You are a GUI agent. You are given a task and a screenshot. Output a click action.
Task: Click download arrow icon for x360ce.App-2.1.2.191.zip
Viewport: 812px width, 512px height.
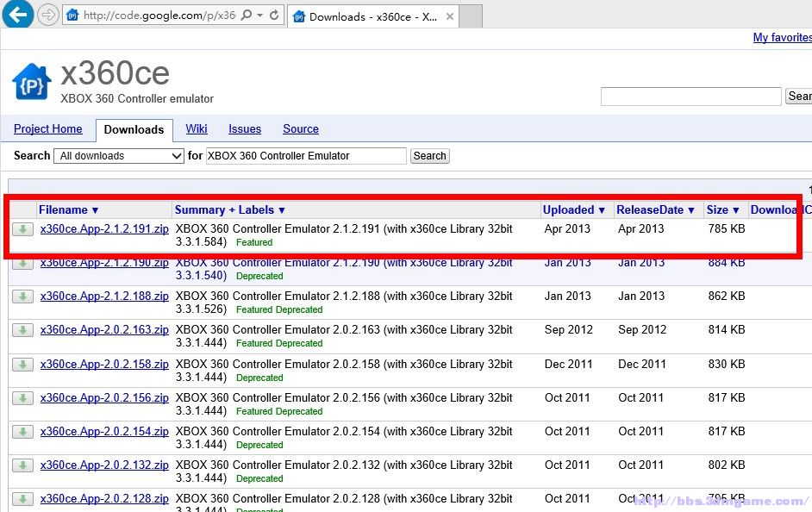coord(22,228)
